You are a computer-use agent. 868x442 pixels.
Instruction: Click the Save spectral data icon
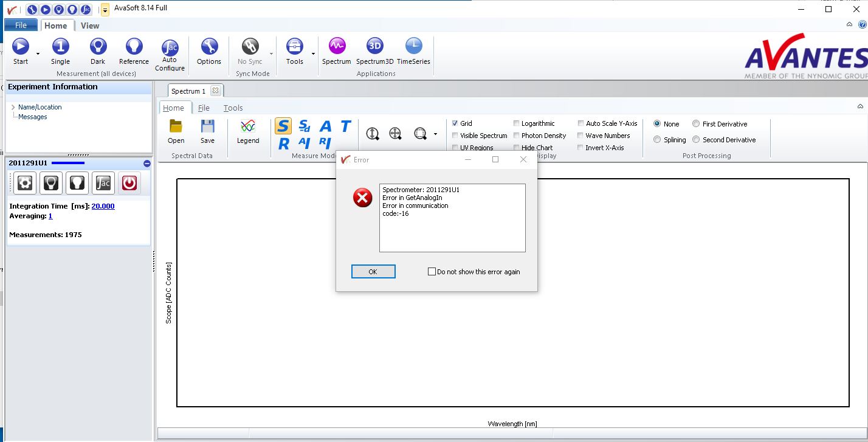[x=207, y=126]
